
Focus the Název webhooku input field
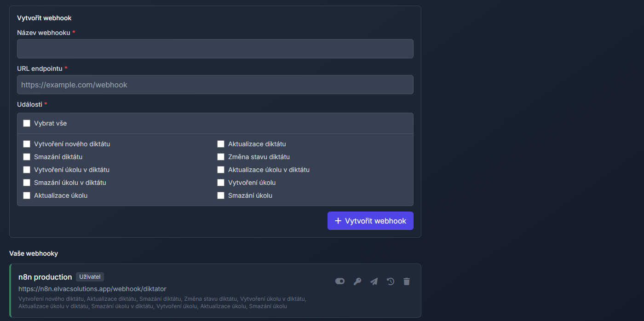click(215, 49)
